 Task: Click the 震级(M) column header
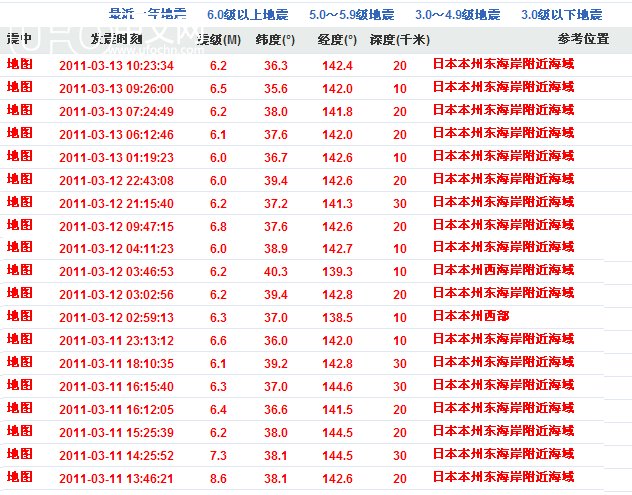[x=219, y=40]
